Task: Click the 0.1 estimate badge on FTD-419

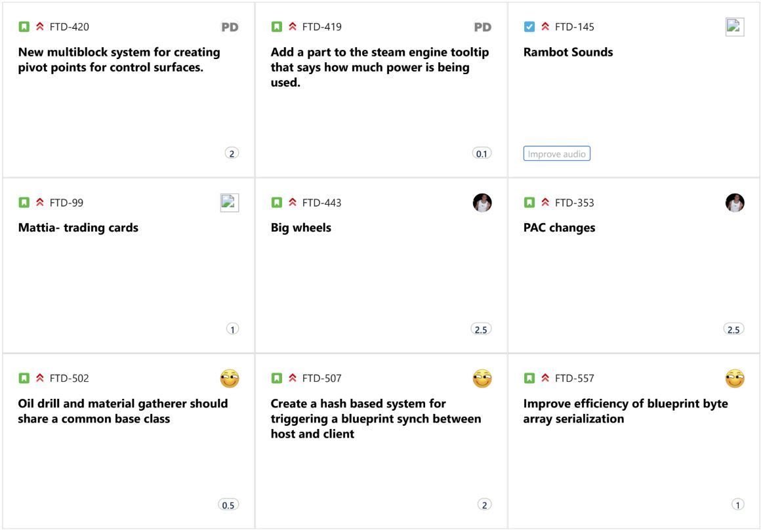Action: [482, 153]
